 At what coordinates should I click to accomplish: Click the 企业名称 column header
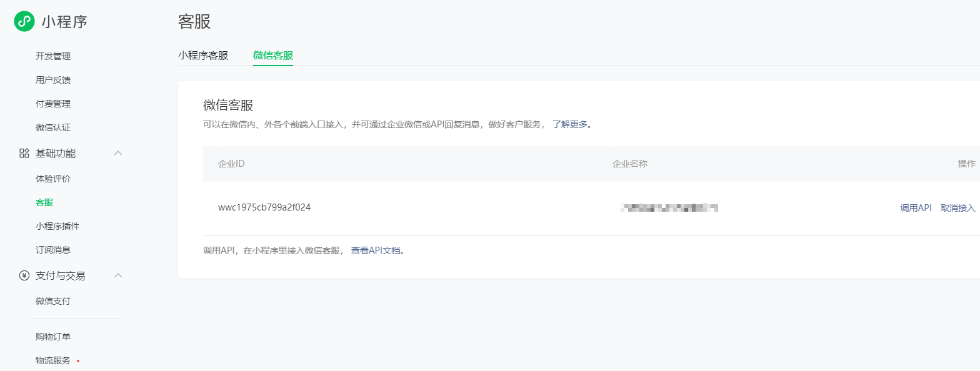[x=630, y=164]
